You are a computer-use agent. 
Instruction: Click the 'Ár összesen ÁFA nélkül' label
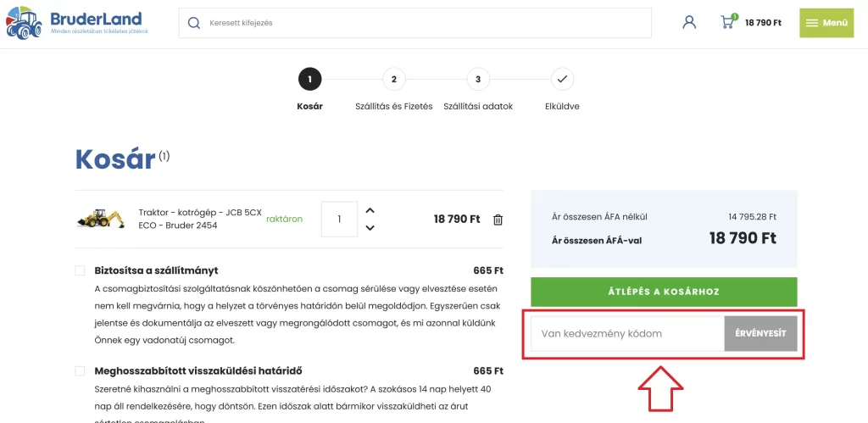[599, 217]
